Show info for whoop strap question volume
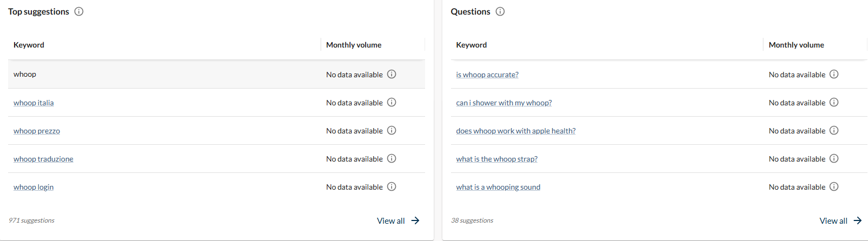Screen dimensions: 868x241 [834, 158]
